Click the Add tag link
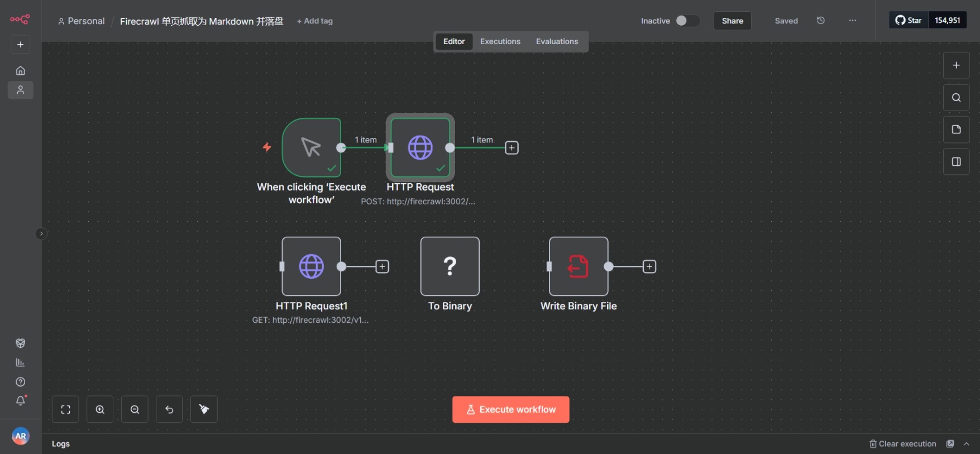Viewport: 980px width, 454px height. pyautogui.click(x=315, y=21)
